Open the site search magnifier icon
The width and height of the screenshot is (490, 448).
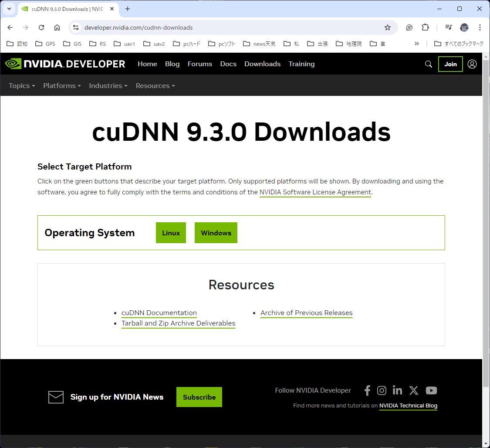coord(428,64)
